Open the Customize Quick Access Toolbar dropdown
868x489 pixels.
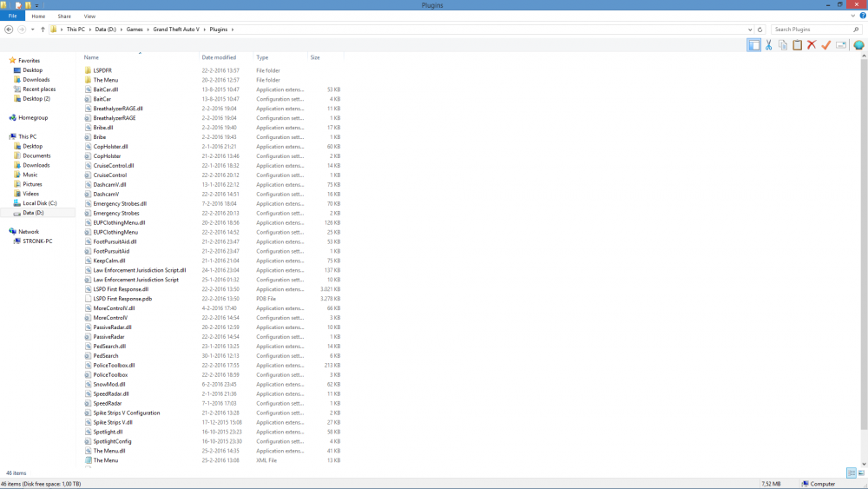click(x=37, y=5)
